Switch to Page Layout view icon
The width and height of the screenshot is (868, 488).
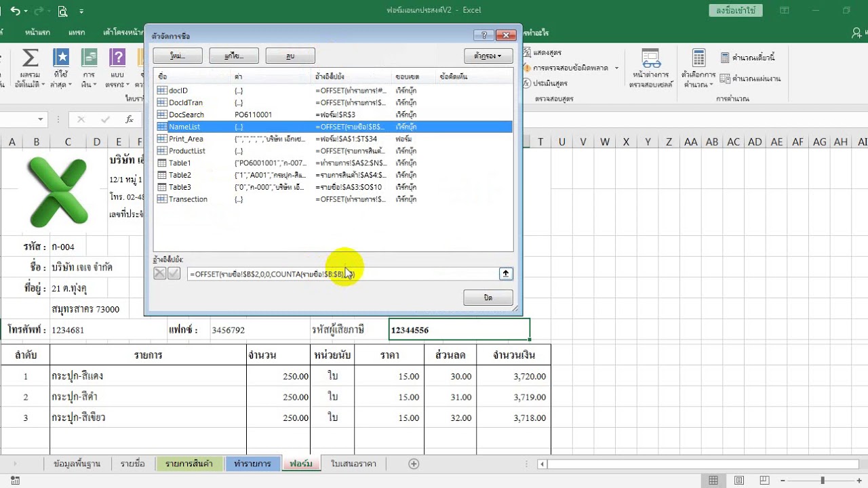(738, 481)
